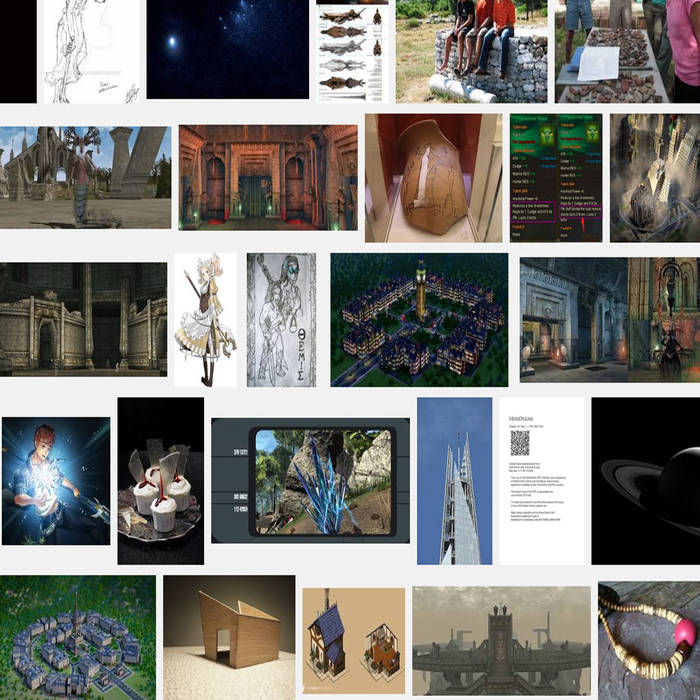Screen dimensions: 700x700
Task: Open the document with the QR code
Action: (541, 480)
